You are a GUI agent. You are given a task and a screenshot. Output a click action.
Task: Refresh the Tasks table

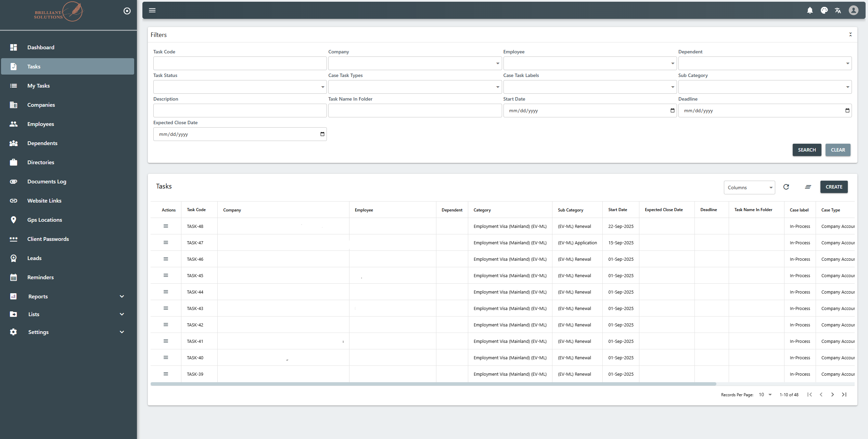pos(786,187)
